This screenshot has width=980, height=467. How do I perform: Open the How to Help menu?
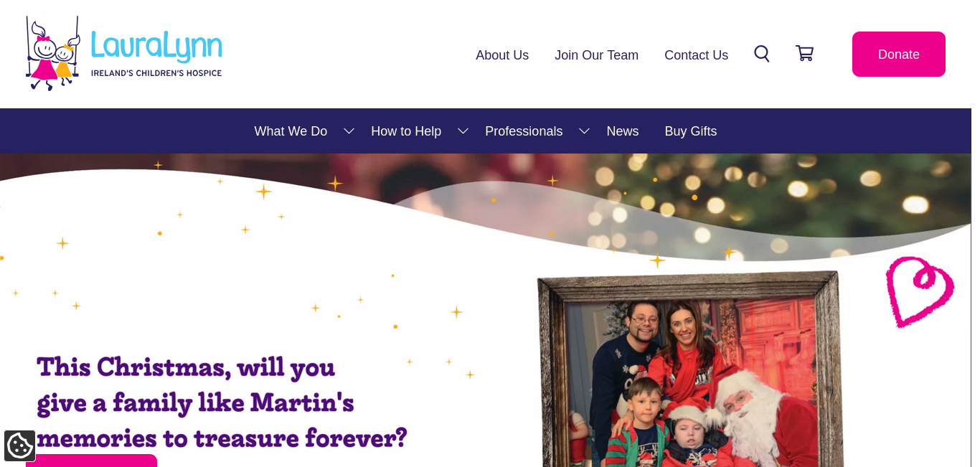pyautogui.click(x=406, y=131)
